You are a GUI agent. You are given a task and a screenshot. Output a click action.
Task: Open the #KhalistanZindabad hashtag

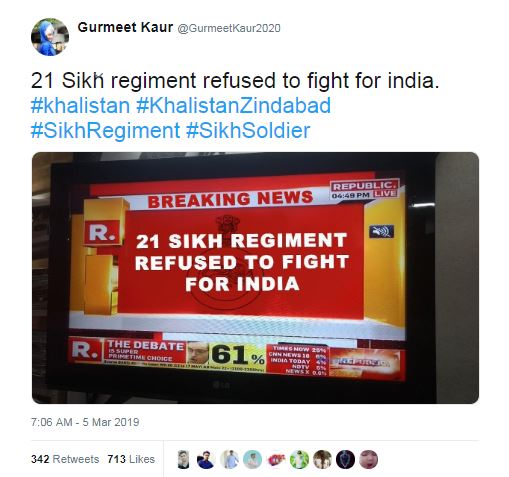(x=234, y=105)
